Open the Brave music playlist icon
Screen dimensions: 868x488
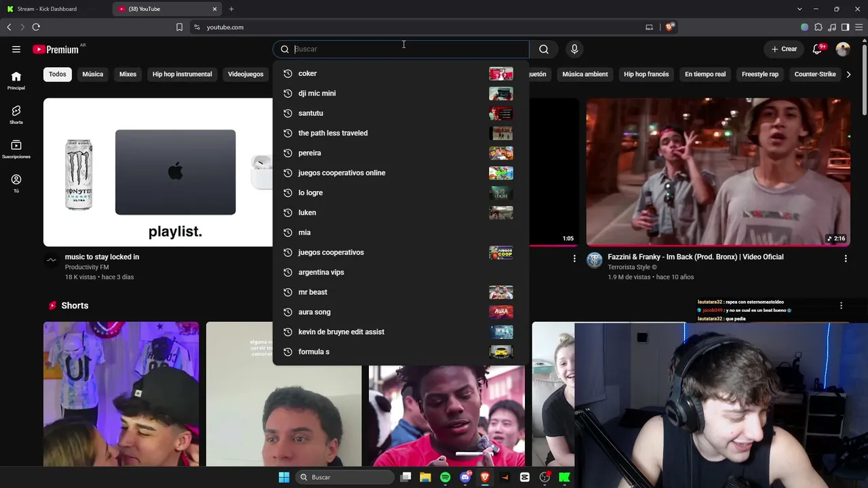pyautogui.click(x=832, y=27)
